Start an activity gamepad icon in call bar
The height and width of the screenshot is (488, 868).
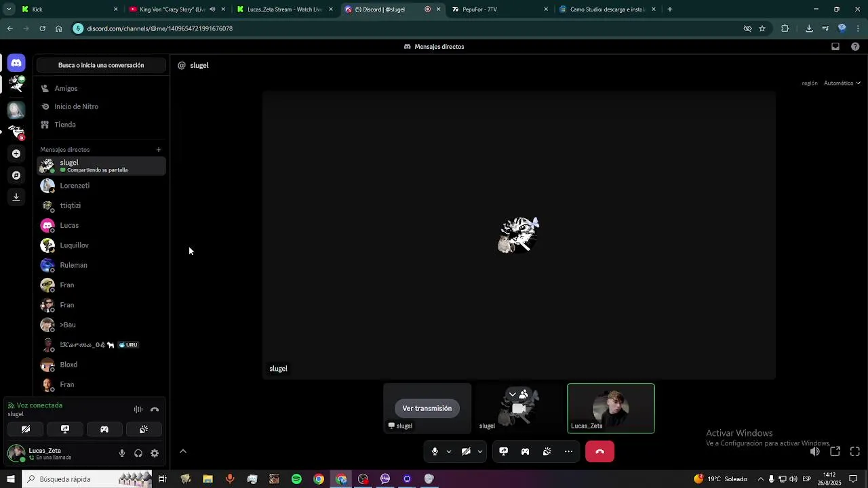point(525,451)
